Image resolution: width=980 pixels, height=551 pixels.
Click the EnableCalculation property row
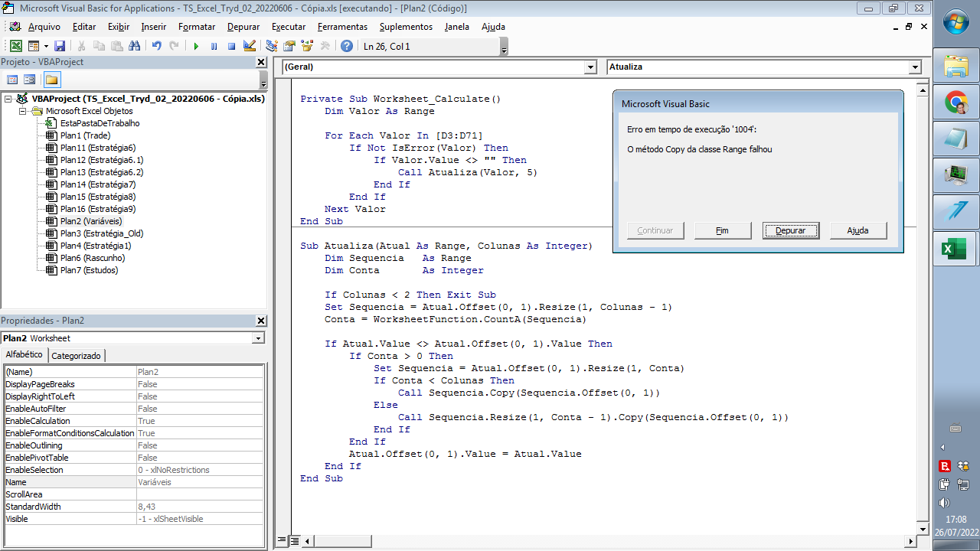point(134,421)
